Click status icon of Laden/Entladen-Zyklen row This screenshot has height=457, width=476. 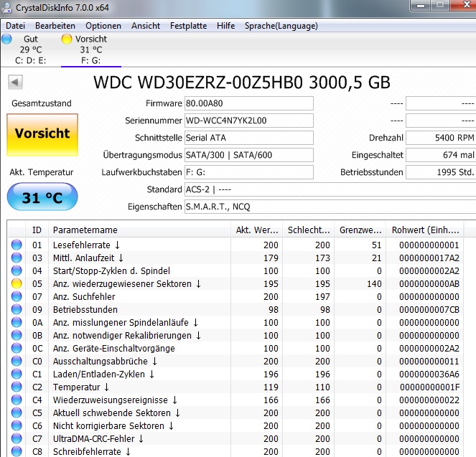coord(17,374)
